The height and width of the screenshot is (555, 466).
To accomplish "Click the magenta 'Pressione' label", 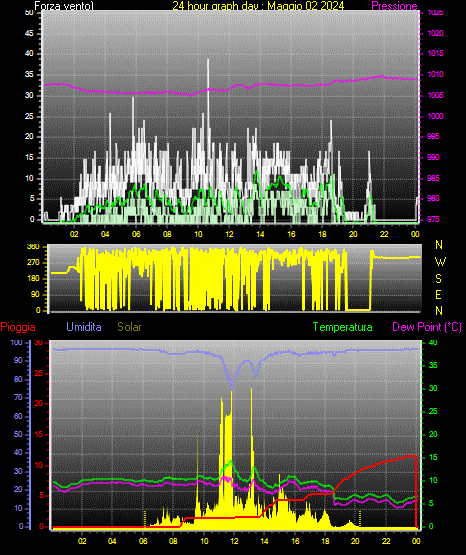I will click(394, 6).
